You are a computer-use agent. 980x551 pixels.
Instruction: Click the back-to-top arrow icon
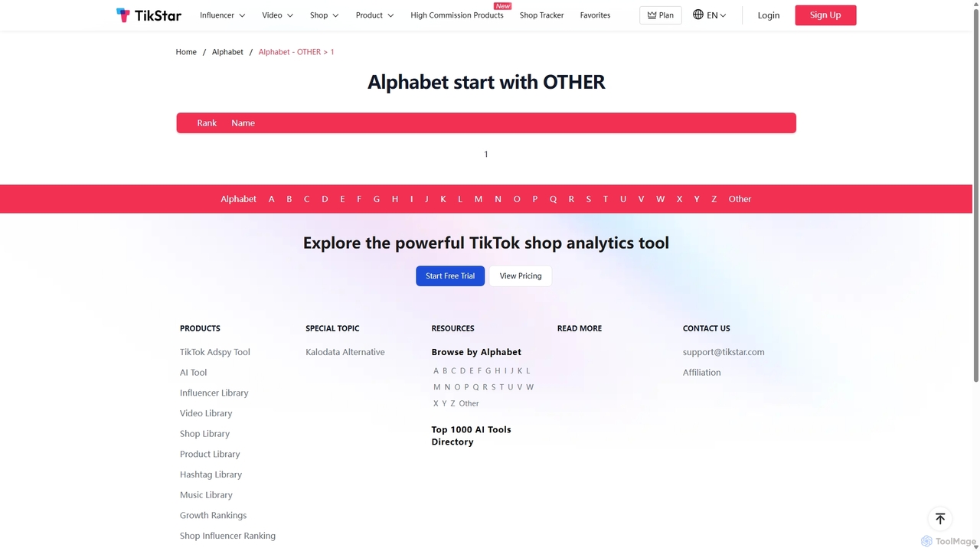coord(940,518)
